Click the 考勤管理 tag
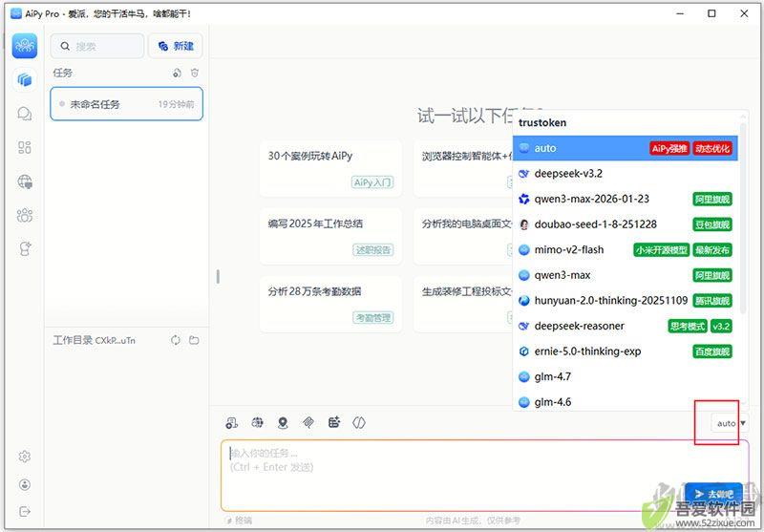The width and height of the screenshot is (764, 532). pyautogui.click(x=372, y=318)
